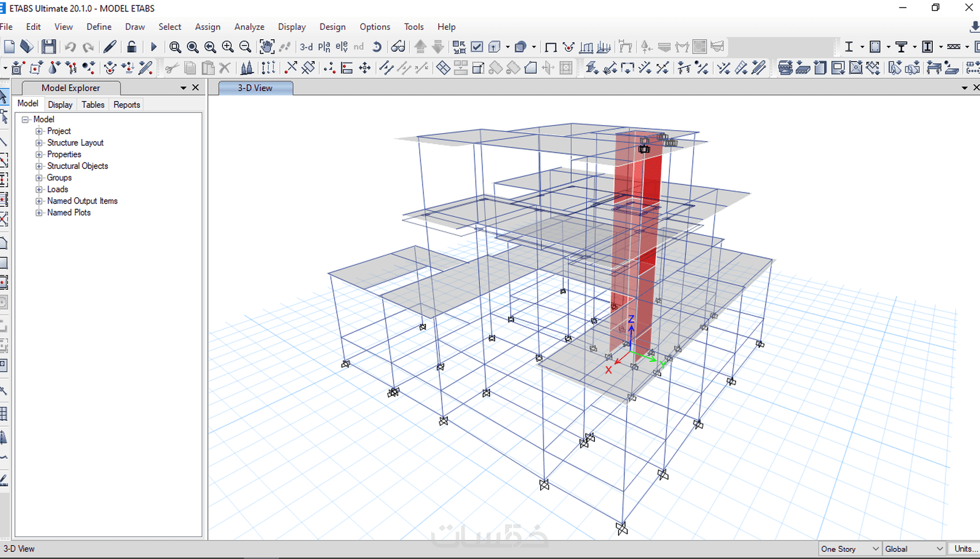The image size is (980, 559).
Task: Click the Copy icon in the edit toolbar
Action: (190, 68)
